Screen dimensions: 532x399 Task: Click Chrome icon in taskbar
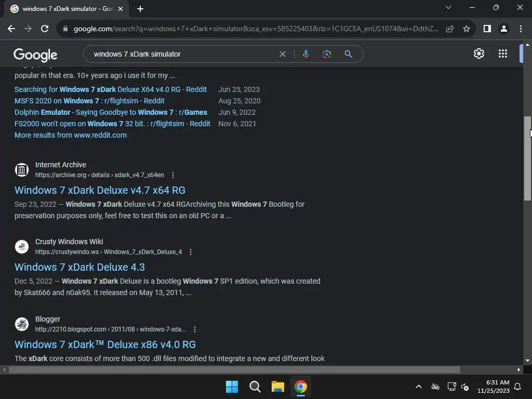pos(301,387)
